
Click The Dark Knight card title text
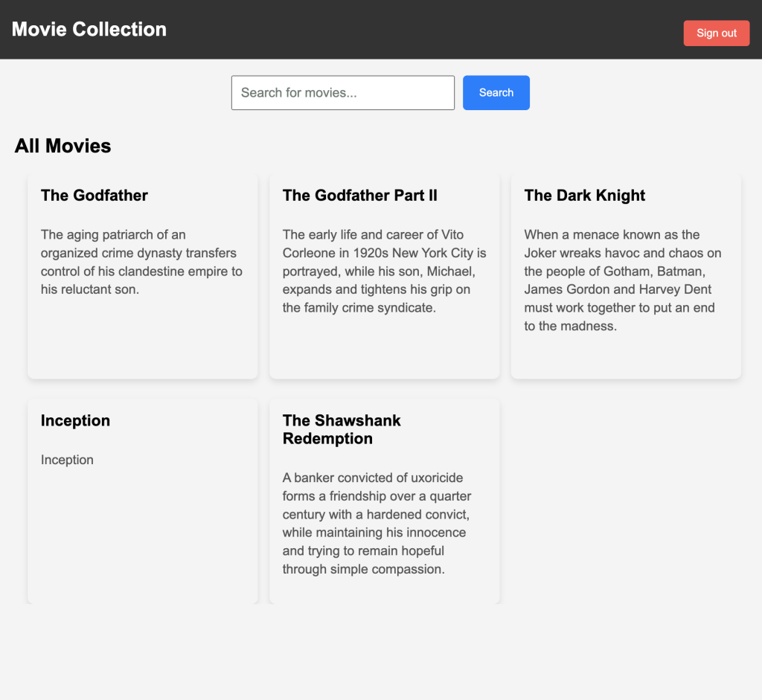[x=584, y=195]
